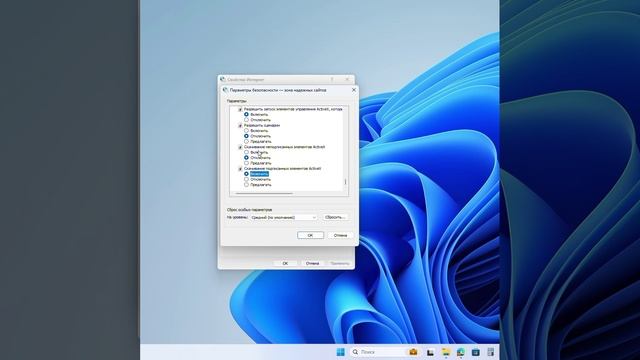Click the Свойства: Интернет title bar icon
The height and width of the screenshot is (360, 640).
223,79
